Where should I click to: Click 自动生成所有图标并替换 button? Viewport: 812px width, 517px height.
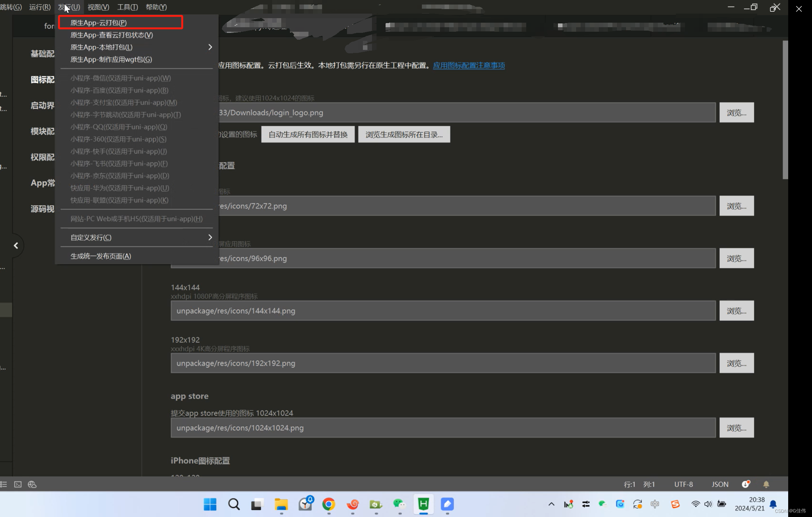pos(308,135)
